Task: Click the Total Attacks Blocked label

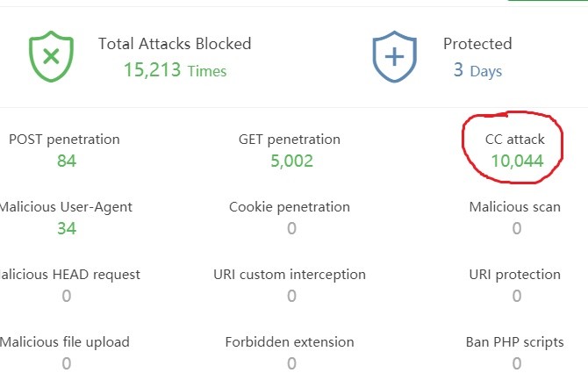Action: (x=175, y=44)
